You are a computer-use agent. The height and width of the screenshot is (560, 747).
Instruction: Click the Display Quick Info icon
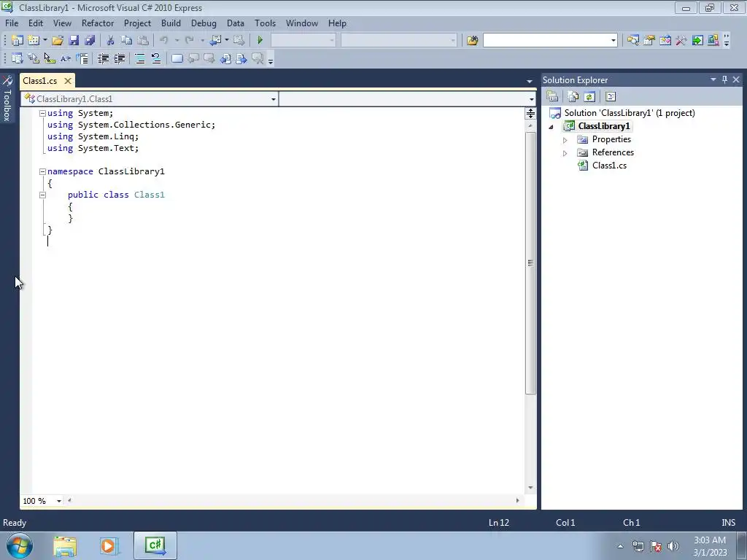tap(50, 58)
